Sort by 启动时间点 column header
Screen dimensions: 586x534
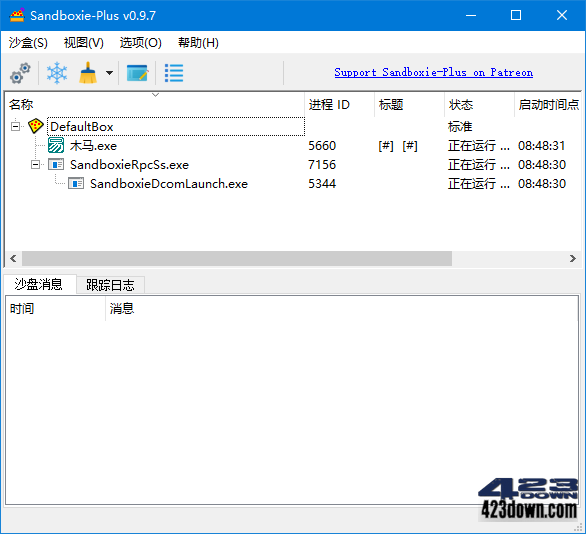click(548, 104)
